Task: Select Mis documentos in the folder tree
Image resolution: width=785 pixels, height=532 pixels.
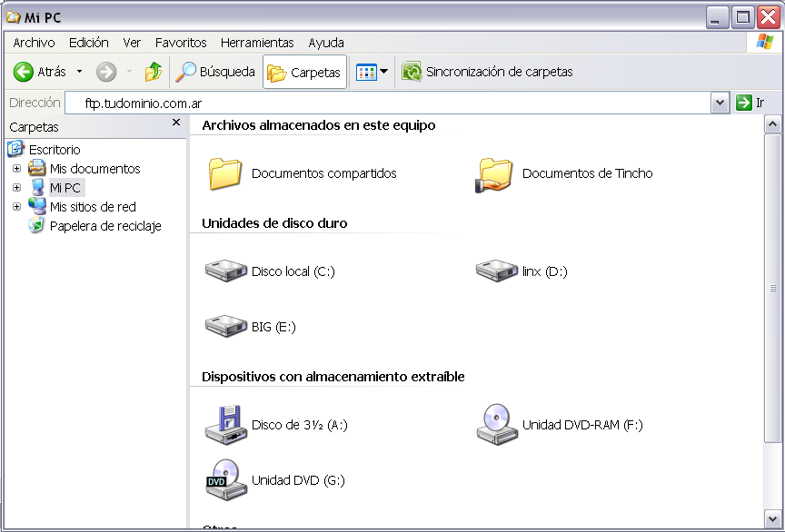Action: 95,169
